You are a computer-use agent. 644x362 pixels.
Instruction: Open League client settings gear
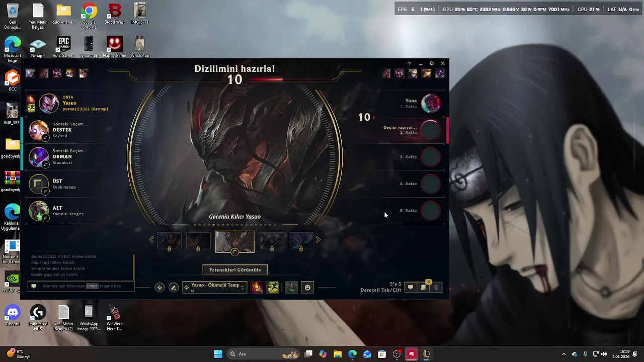432,63
